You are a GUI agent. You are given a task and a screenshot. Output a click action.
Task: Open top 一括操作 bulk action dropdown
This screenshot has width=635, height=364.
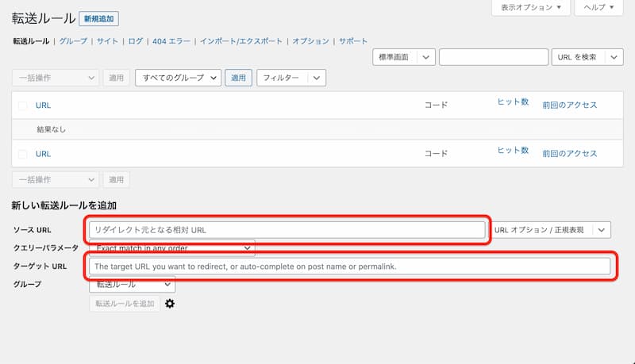[x=56, y=78]
